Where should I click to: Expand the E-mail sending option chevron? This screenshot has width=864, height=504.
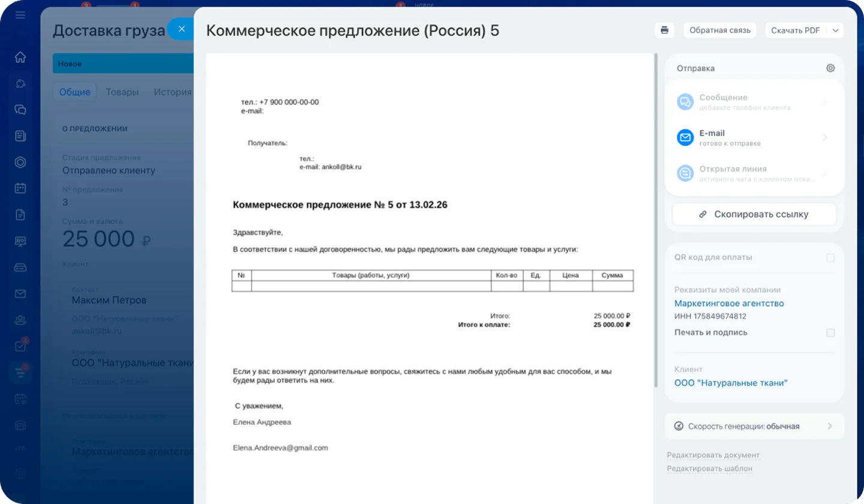(x=824, y=138)
